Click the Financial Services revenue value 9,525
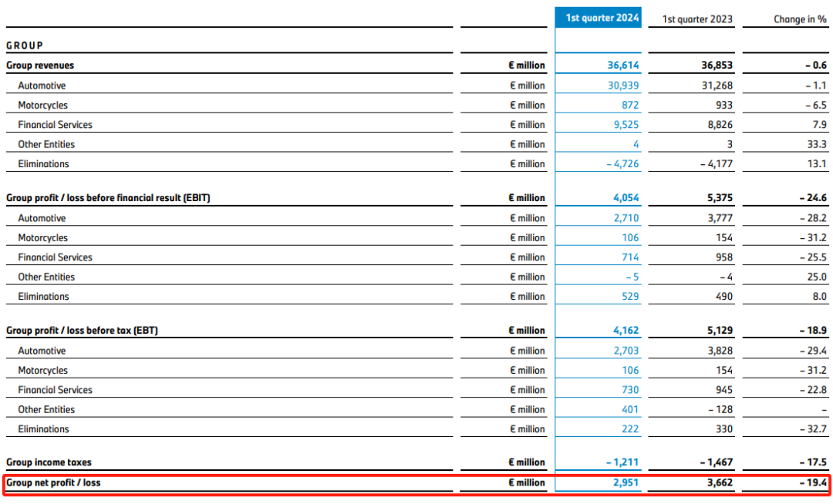Screen dimensions: 833x504 coord(626,125)
